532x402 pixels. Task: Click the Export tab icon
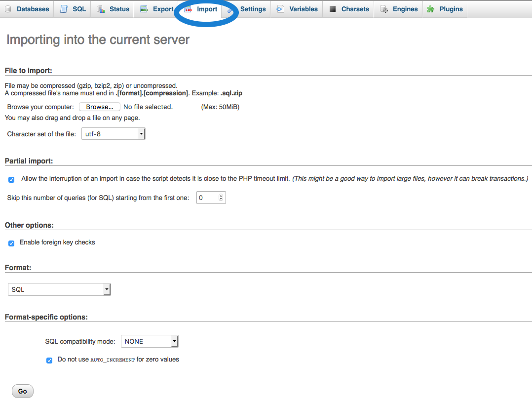coord(144,9)
